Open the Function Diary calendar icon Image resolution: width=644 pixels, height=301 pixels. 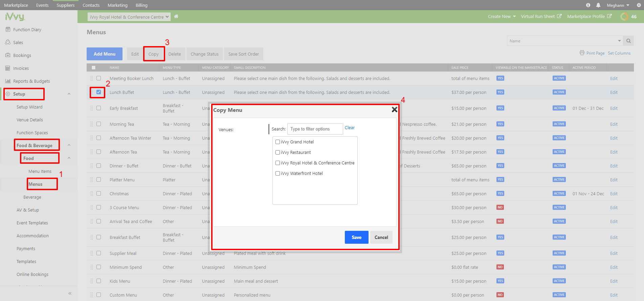8,29
